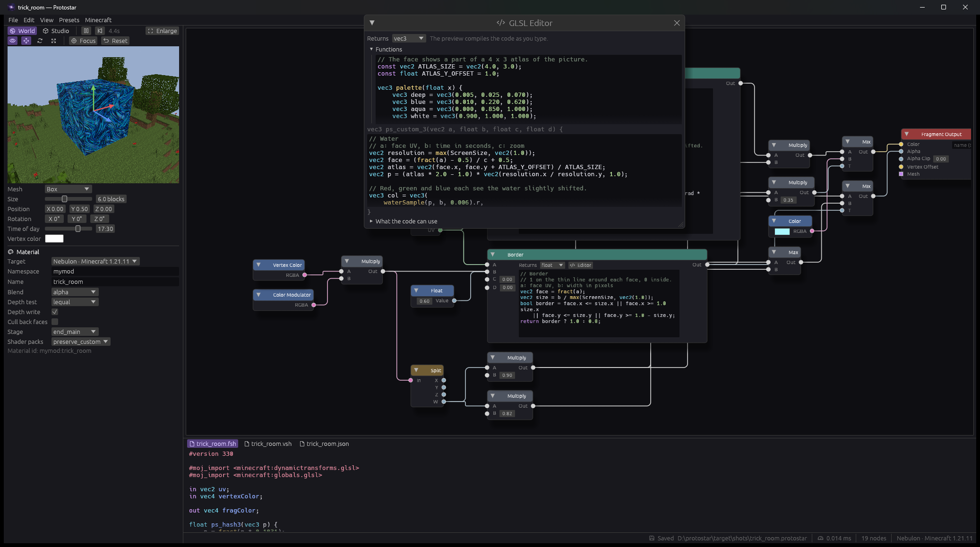Click the Split node W output pin
This screenshot has width=980, height=547.
pos(444,402)
